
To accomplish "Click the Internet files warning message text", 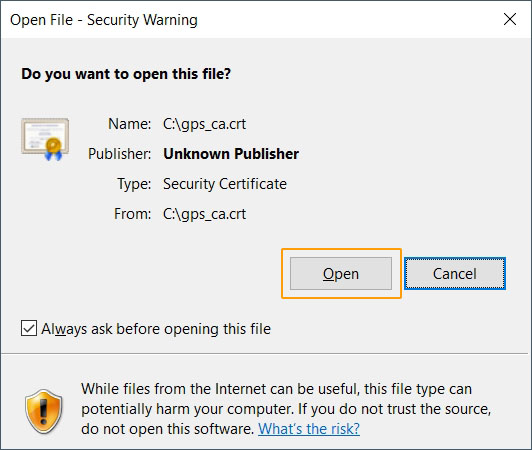I will point(286,409).
